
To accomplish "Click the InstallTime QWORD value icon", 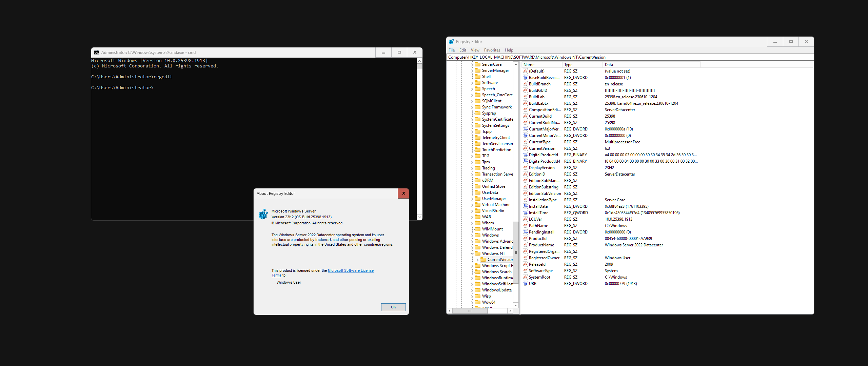I will click(x=525, y=213).
